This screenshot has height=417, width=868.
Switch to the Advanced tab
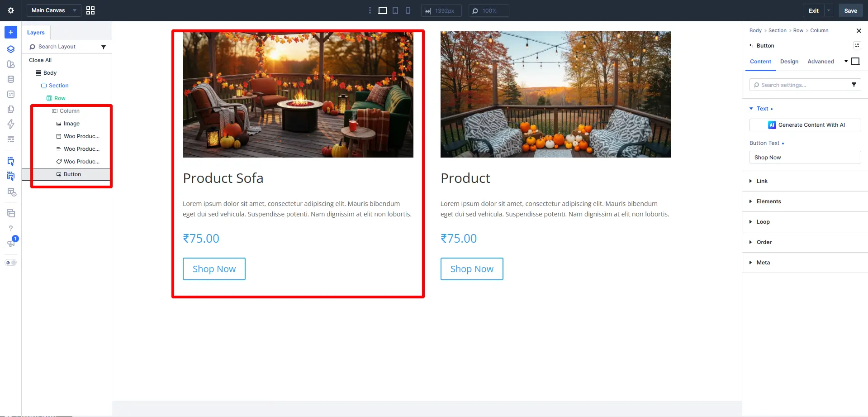click(821, 62)
